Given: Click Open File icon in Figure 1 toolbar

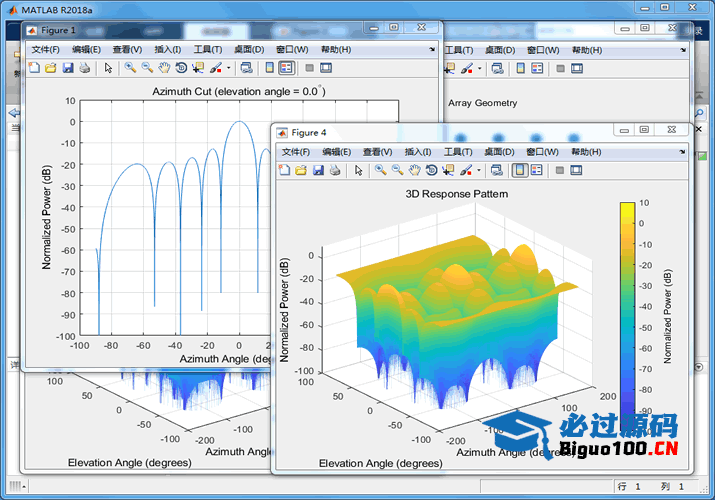Looking at the screenshot, I should pyautogui.click(x=51, y=68).
